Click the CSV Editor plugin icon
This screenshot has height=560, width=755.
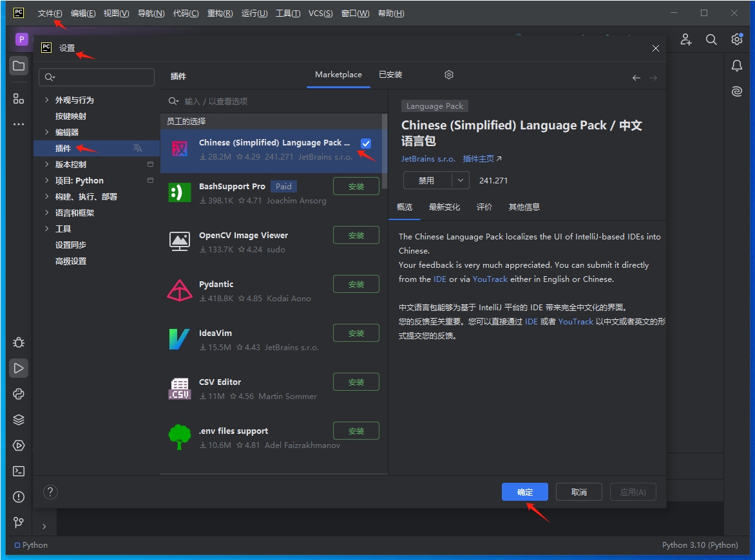(180, 388)
